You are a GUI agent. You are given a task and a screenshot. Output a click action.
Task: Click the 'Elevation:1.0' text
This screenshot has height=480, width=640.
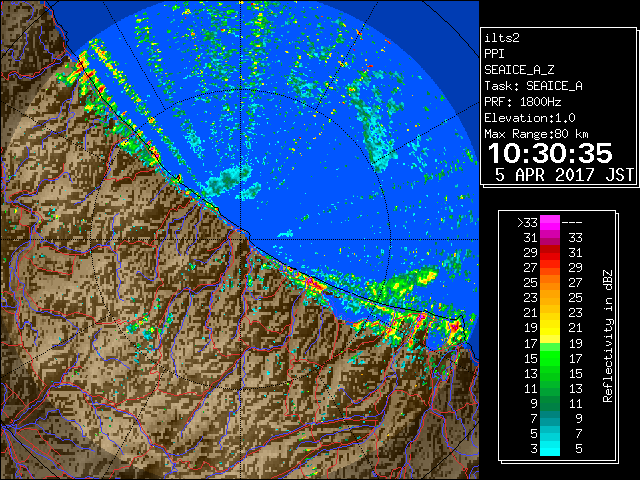[530, 118]
